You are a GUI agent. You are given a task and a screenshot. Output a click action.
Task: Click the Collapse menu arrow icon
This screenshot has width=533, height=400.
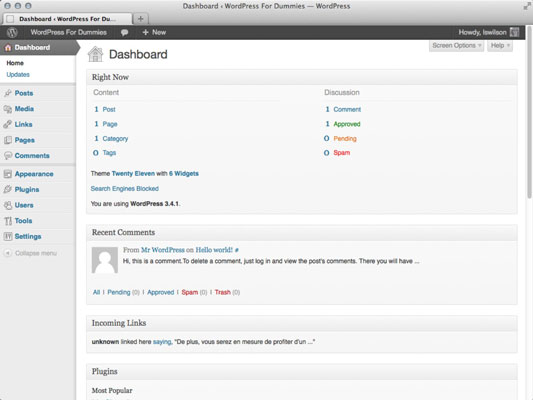(x=8, y=253)
